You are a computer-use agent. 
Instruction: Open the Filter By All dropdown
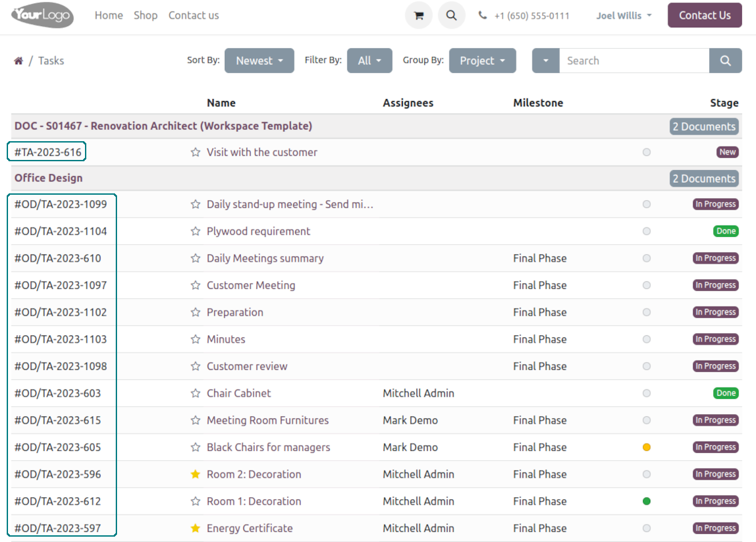369,61
